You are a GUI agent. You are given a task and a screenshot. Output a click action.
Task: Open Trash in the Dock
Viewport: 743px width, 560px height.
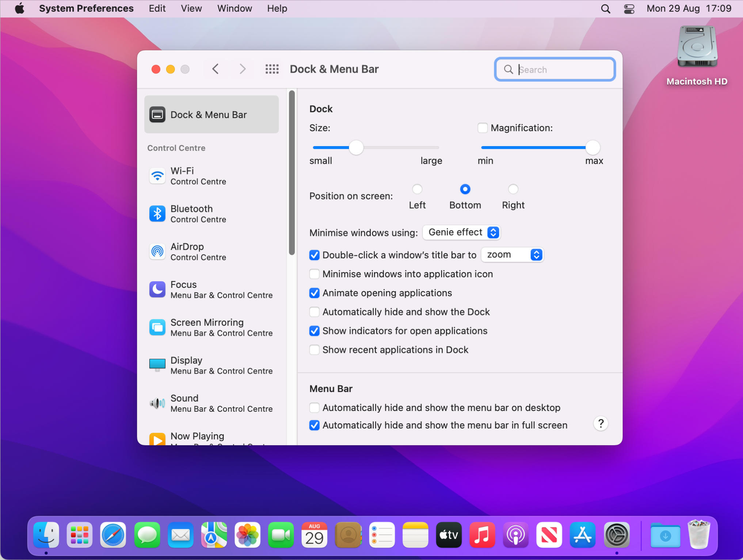tap(699, 534)
